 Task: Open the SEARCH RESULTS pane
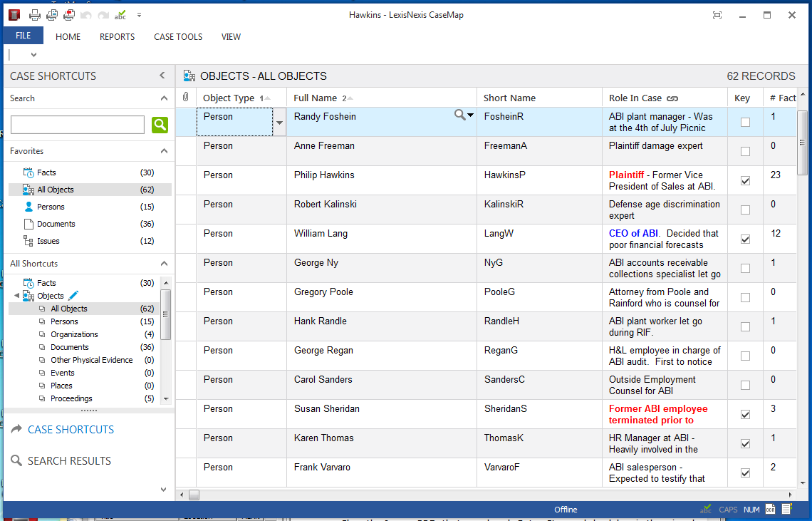[69, 461]
